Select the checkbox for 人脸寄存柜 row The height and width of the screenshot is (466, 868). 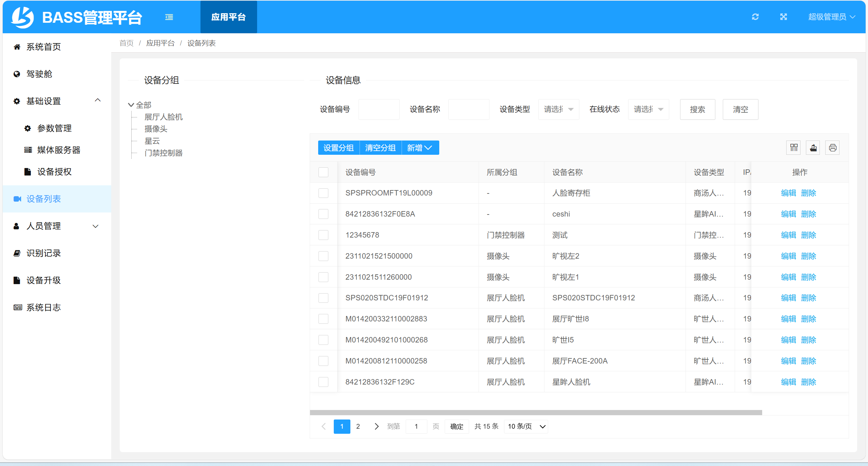324,193
